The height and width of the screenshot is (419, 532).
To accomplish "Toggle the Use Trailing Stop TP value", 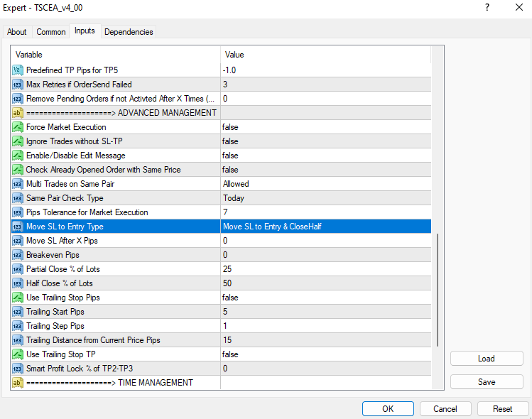I will click(x=325, y=354).
